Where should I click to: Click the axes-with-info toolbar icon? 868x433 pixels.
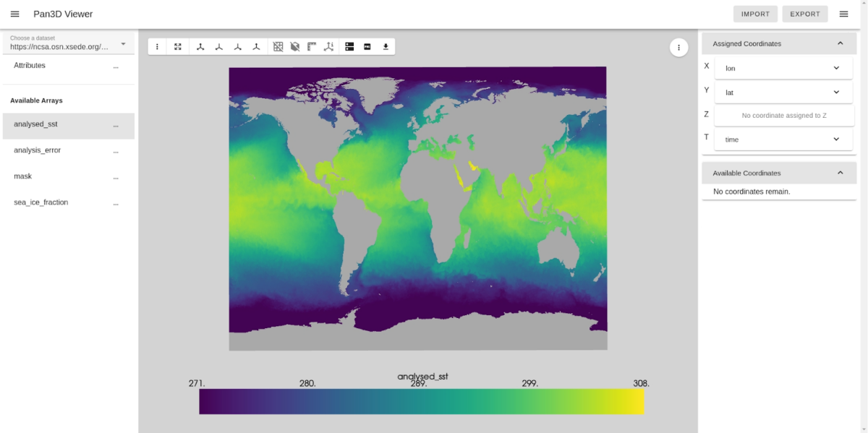click(329, 46)
